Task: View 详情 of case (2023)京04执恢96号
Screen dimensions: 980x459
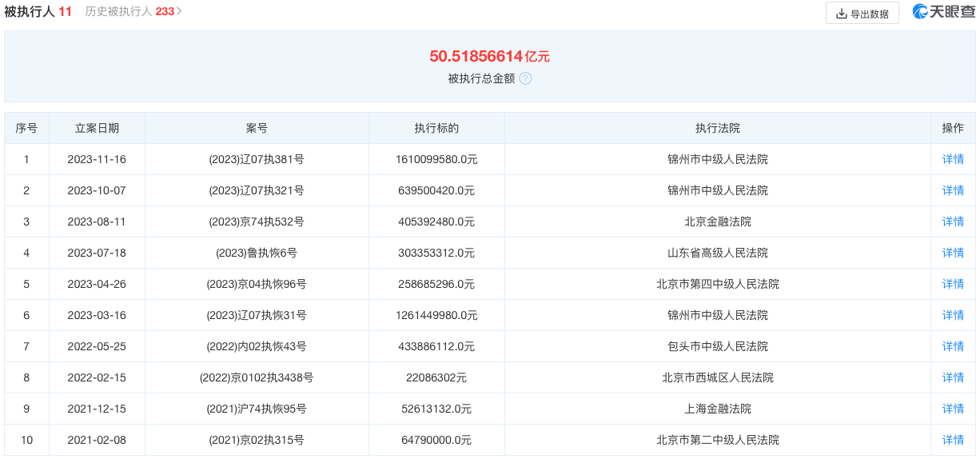Action: click(x=953, y=284)
